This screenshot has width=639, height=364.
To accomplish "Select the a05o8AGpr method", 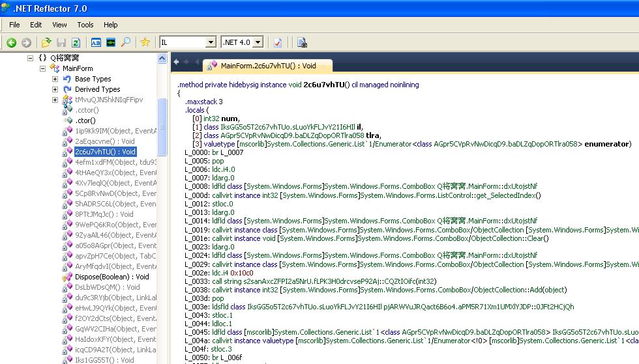I will pos(115,245).
